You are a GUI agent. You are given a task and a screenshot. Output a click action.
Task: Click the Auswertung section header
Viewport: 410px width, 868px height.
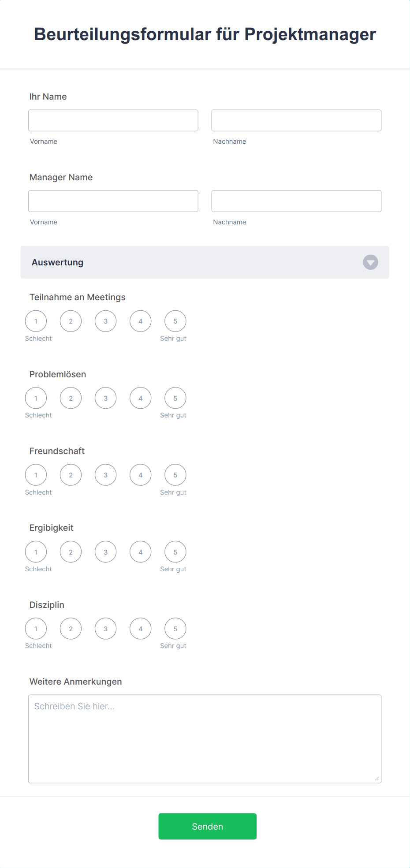pyautogui.click(x=176, y=262)
